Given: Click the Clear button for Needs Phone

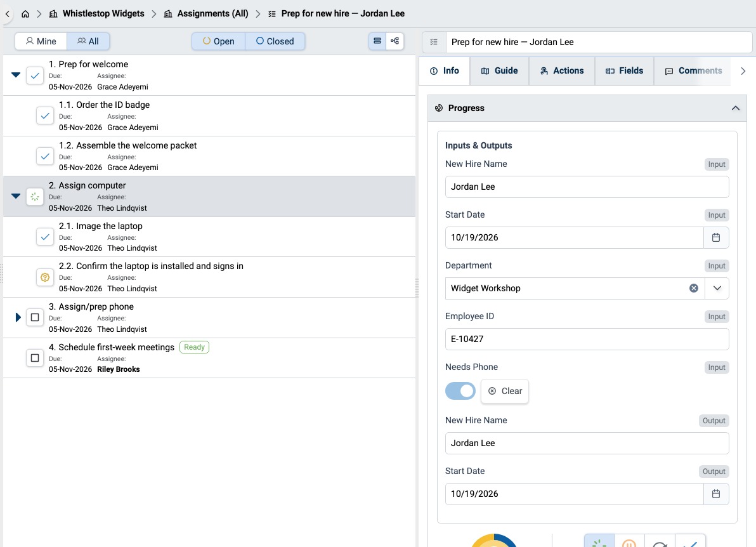Looking at the screenshot, I should click(x=505, y=391).
